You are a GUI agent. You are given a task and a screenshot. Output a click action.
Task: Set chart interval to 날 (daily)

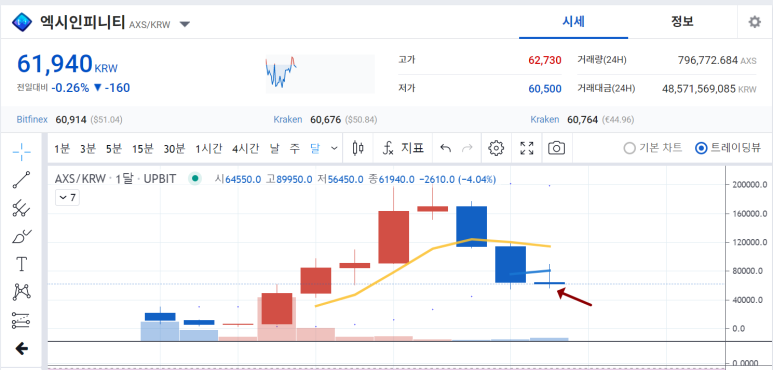click(275, 148)
